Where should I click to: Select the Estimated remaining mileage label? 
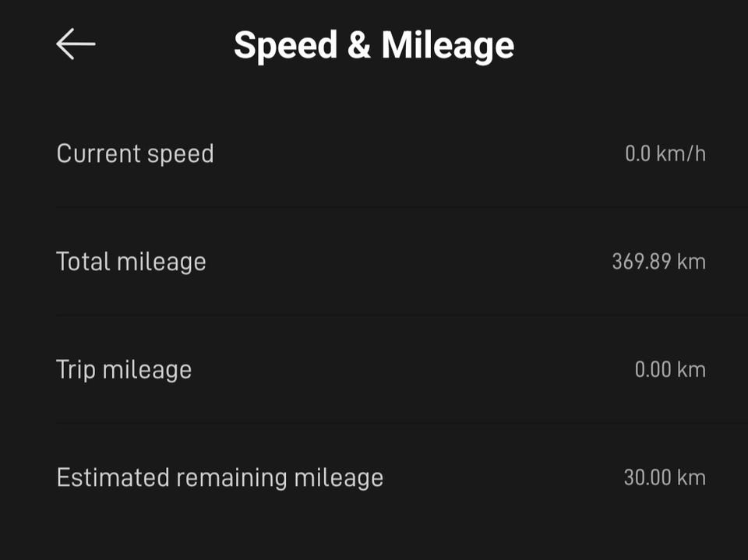coord(220,477)
